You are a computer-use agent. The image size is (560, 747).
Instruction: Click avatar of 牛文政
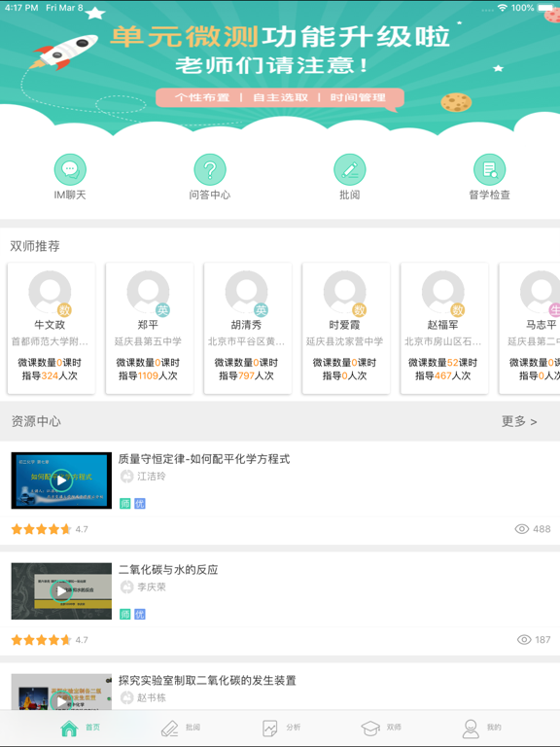pos(50,292)
